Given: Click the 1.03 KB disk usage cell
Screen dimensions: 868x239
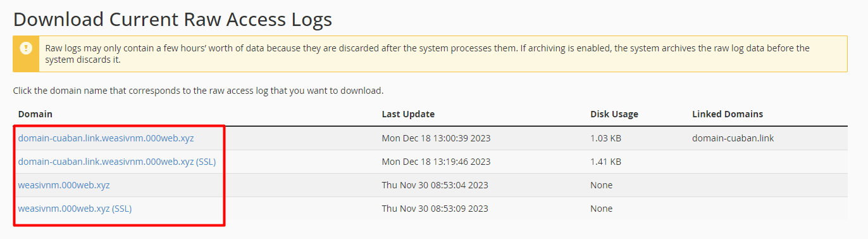Looking at the screenshot, I should coord(605,138).
